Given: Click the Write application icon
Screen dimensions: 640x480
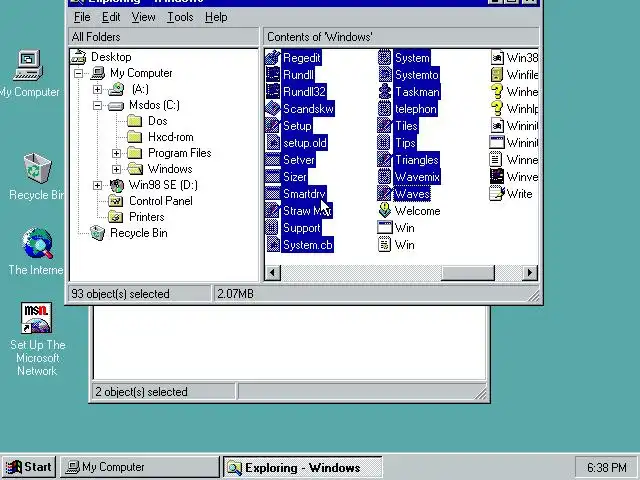Looking at the screenshot, I should (x=497, y=193).
